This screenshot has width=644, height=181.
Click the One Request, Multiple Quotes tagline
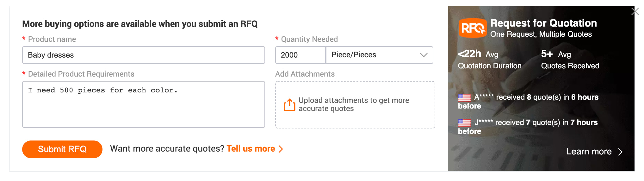tap(541, 34)
